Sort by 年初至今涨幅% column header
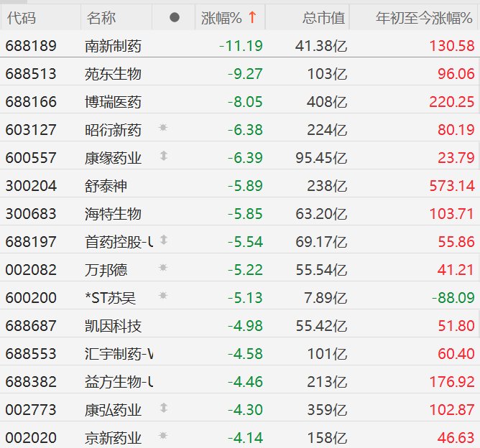Viewport: 480px width, 448px height. point(424,18)
